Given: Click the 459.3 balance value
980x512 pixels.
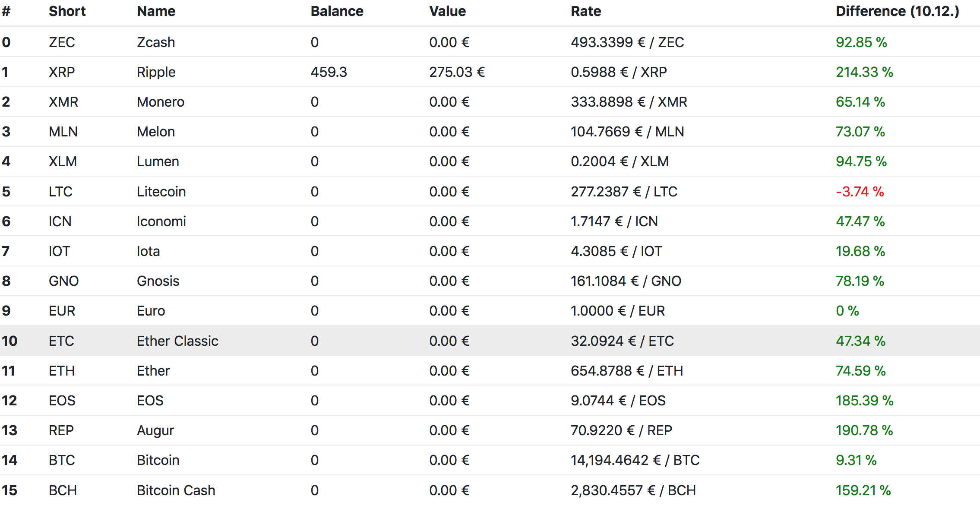Looking at the screenshot, I should (x=329, y=72).
